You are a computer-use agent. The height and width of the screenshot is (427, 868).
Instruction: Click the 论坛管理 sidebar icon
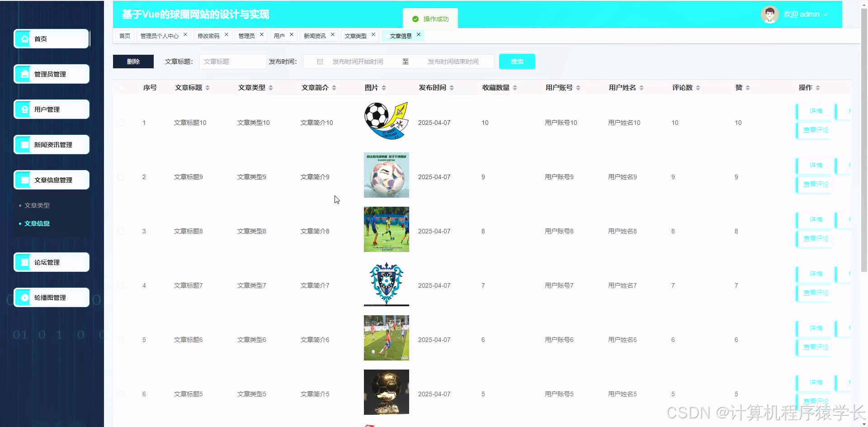[x=25, y=262]
